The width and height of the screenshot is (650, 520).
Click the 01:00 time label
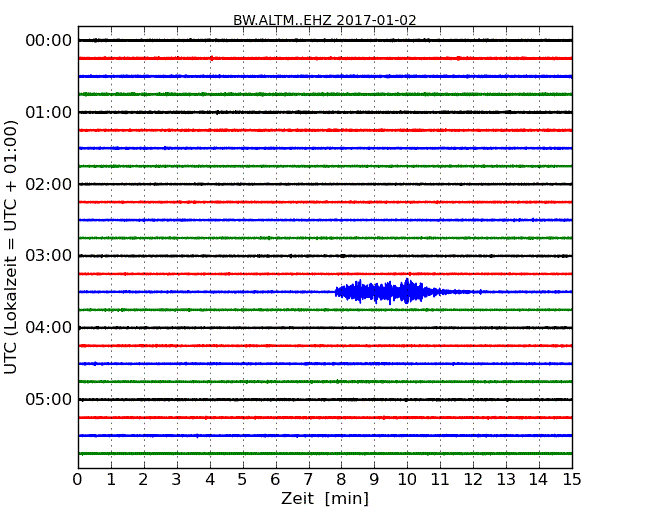49,112
